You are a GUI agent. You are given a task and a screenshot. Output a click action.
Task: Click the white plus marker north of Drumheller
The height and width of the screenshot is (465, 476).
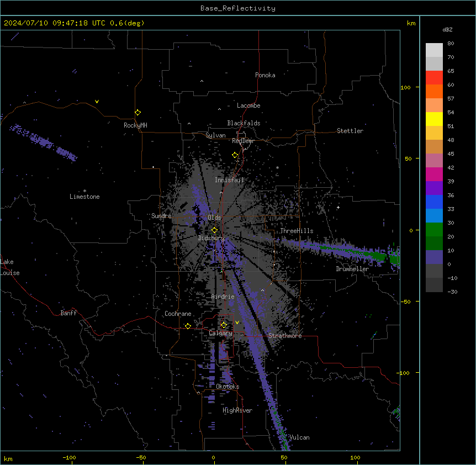pyautogui.click(x=338, y=207)
